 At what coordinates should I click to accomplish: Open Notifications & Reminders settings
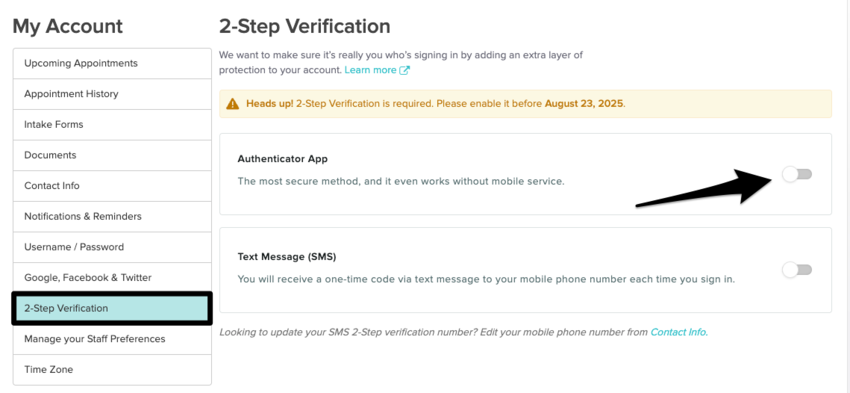tap(112, 216)
